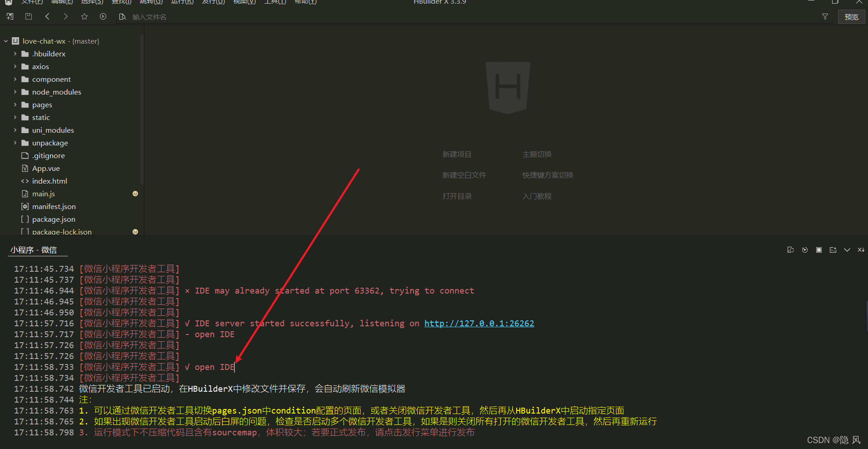
Task: Open the 选择(S) menu
Action: pyautogui.click(x=92, y=2)
